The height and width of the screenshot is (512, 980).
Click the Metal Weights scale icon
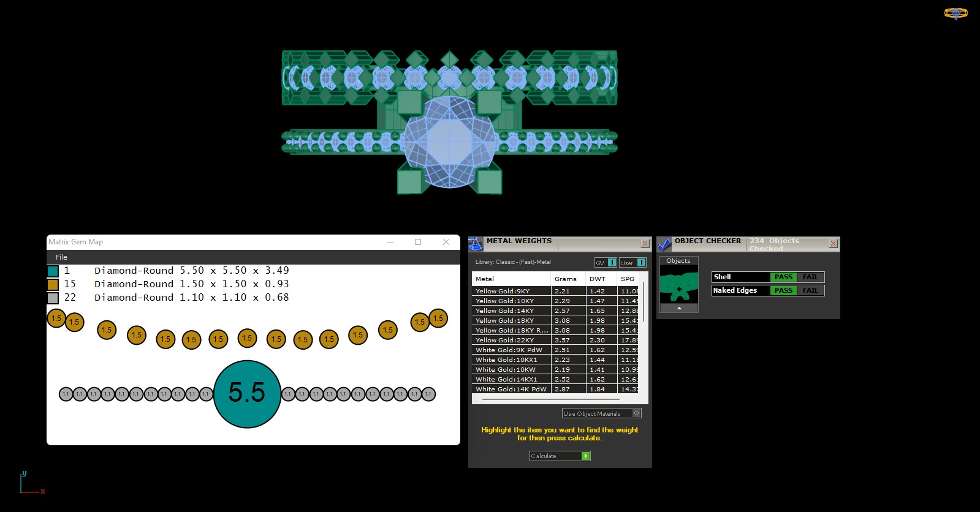[x=476, y=244]
